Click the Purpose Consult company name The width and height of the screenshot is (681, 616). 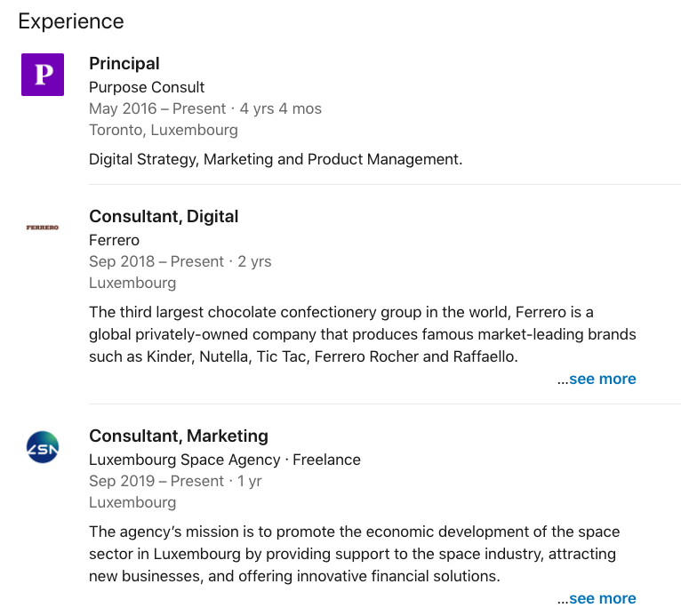[147, 87]
